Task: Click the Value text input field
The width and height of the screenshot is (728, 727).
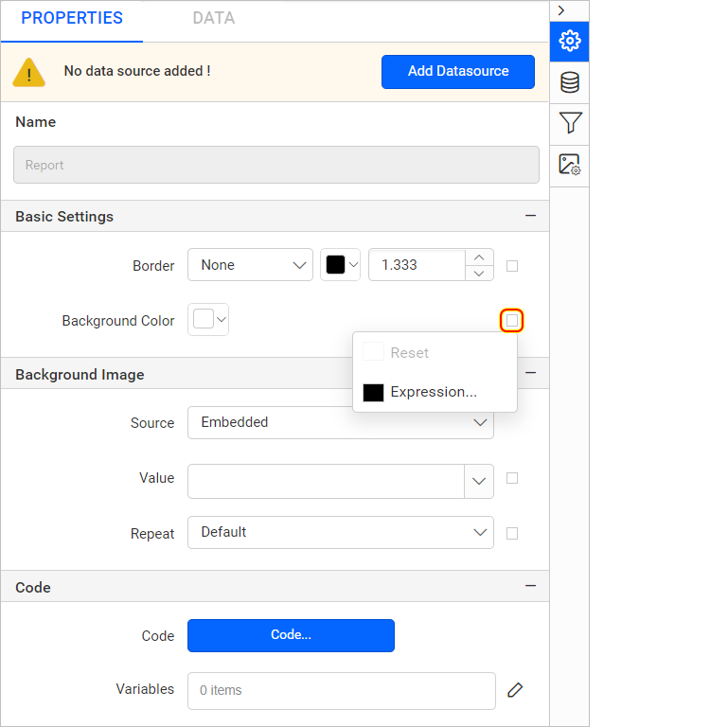Action: [326, 481]
